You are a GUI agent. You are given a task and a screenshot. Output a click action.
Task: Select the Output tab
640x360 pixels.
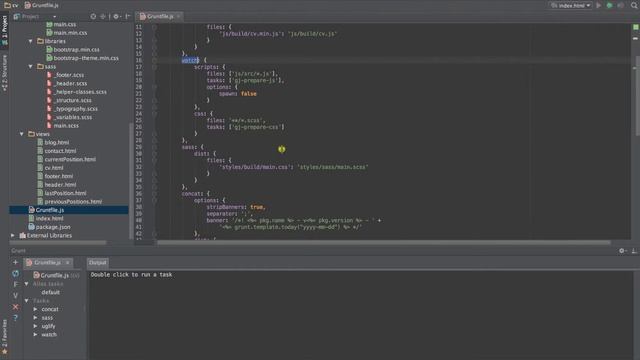point(98,262)
